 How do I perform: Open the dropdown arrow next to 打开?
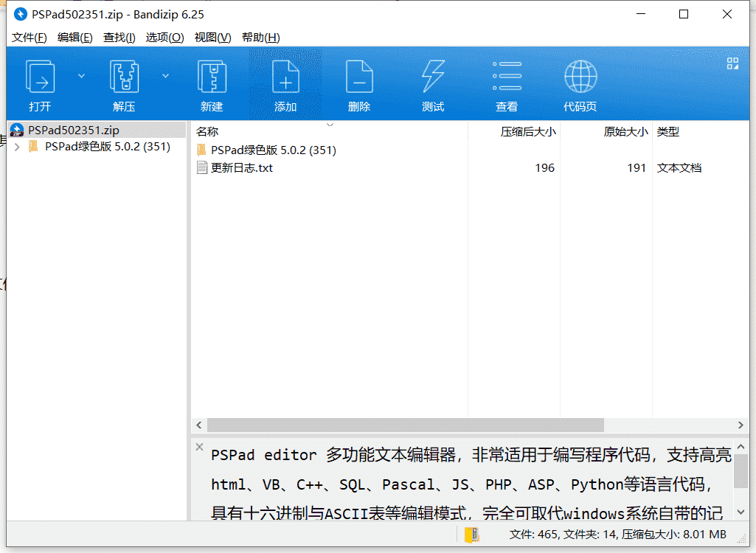click(81, 76)
